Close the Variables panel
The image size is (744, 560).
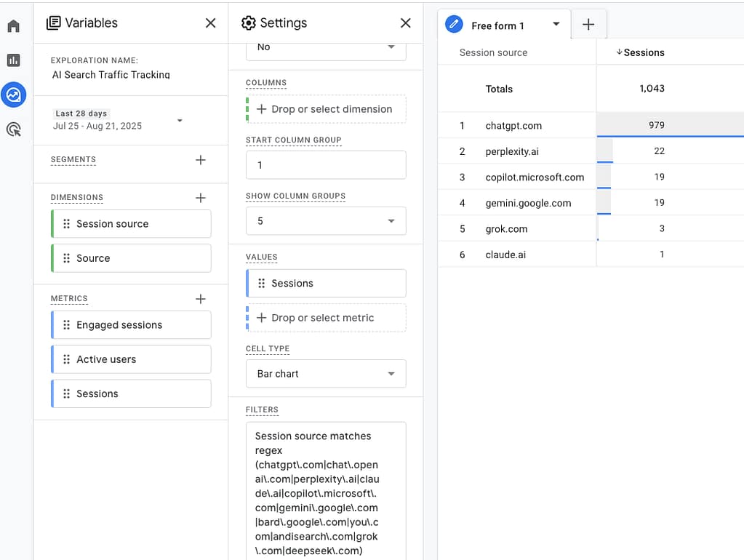(x=211, y=23)
